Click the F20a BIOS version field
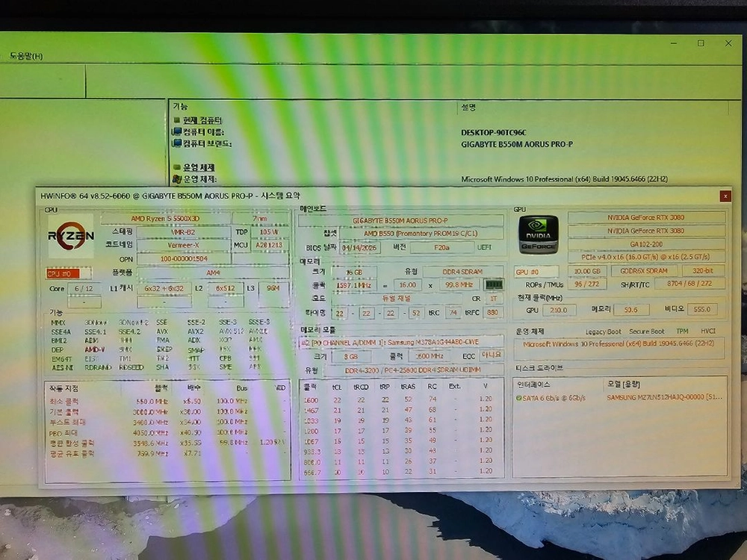 point(441,248)
